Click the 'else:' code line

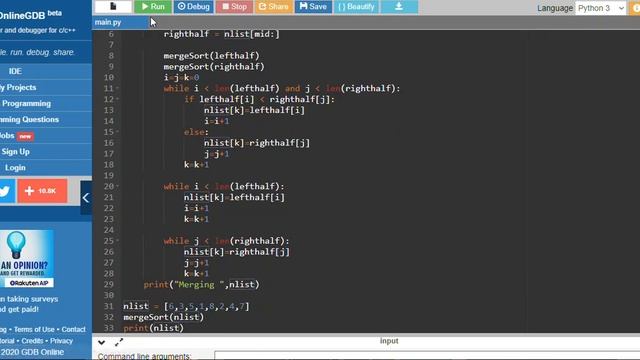tap(196, 132)
